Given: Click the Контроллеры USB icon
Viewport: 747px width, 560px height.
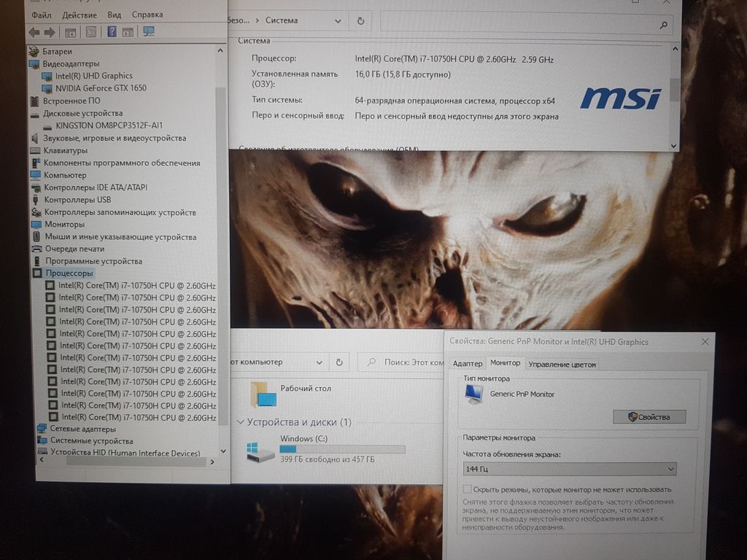Looking at the screenshot, I should [36, 200].
